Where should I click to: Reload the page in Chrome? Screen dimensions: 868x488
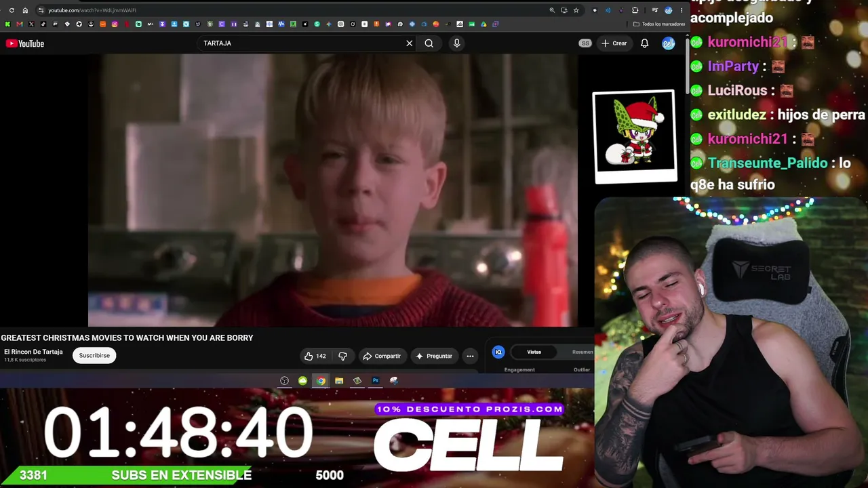pyautogui.click(x=12, y=10)
